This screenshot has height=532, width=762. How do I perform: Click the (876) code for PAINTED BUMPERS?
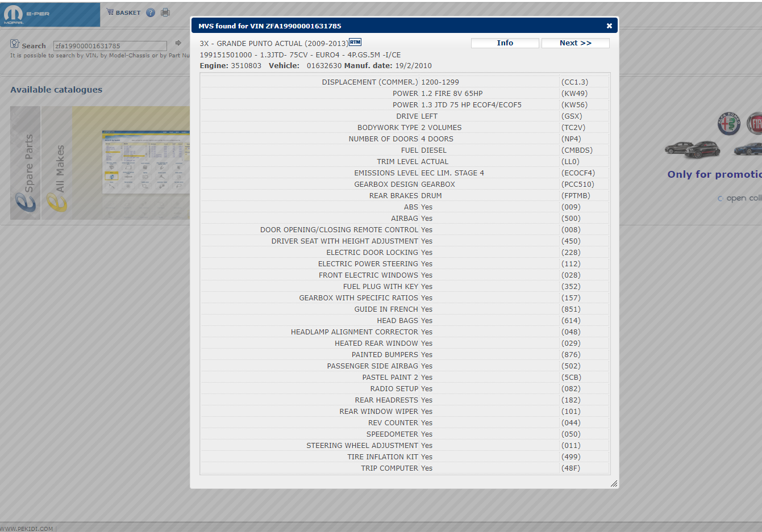tap(571, 355)
